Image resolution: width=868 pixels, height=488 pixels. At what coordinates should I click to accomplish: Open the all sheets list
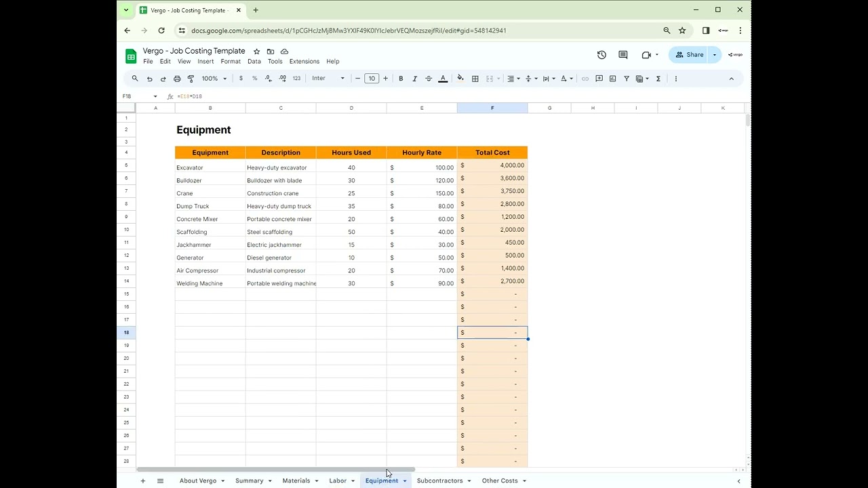(x=160, y=481)
